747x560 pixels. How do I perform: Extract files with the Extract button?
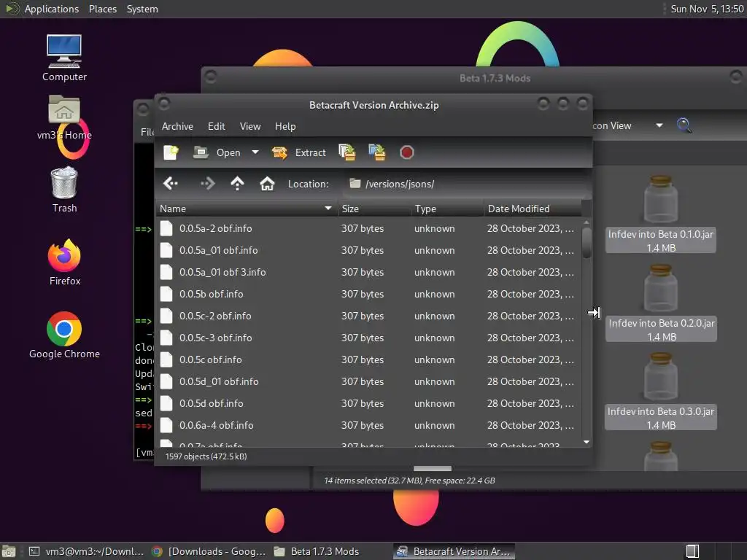[298, 152]
